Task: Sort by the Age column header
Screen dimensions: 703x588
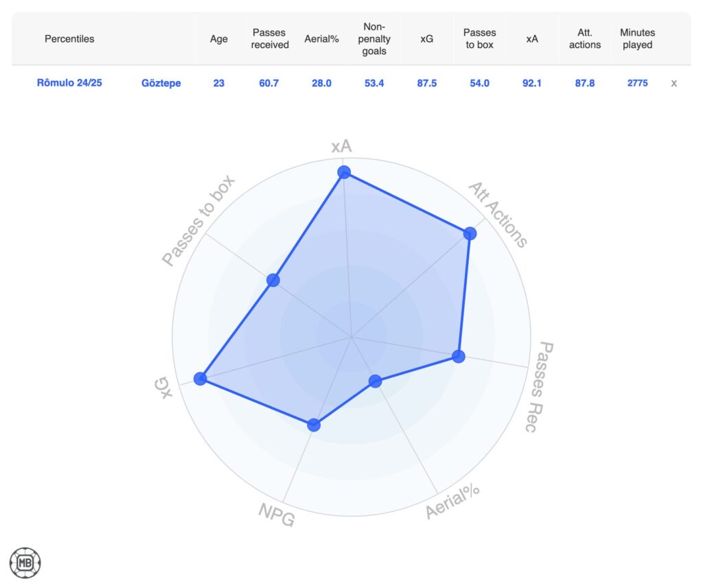Action: tap(219, 39)
